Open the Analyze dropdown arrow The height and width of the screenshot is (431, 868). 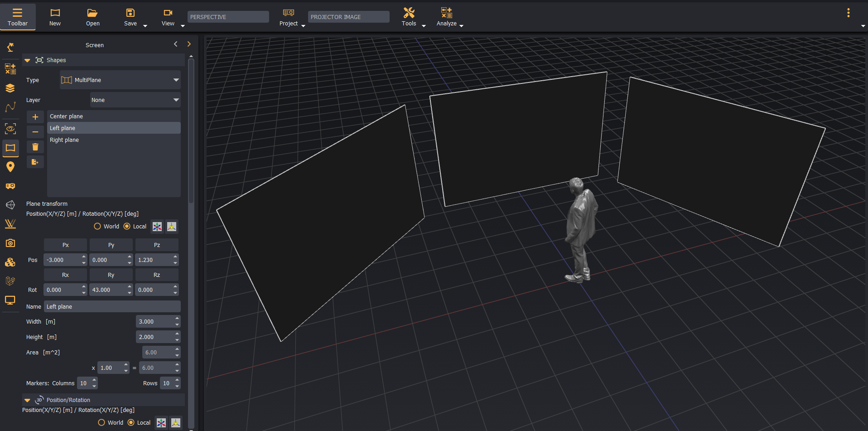pos(461,26)
